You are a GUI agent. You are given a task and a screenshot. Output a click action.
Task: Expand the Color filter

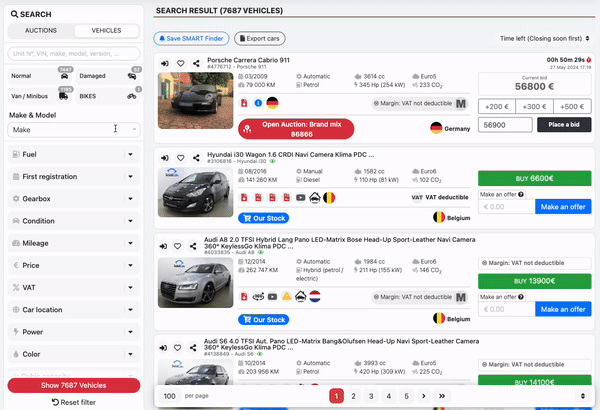(x=74, y=354)
